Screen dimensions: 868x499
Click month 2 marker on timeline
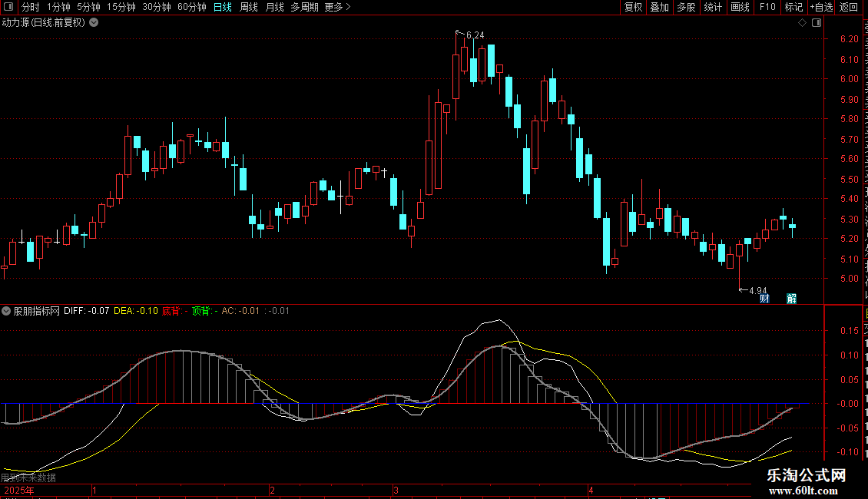pos(272,490)
